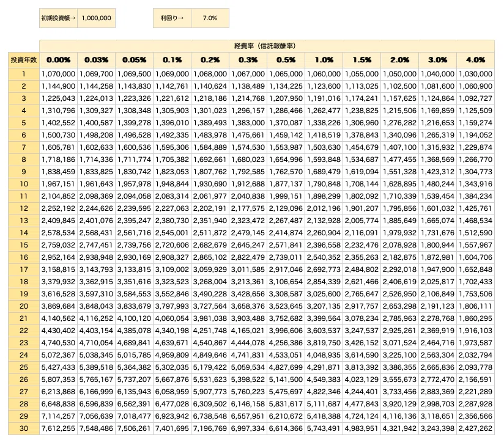This screenshot has height=440, width=504.
Task: Select cell with value 4,710,054
Action: click(x=96, y=343)
